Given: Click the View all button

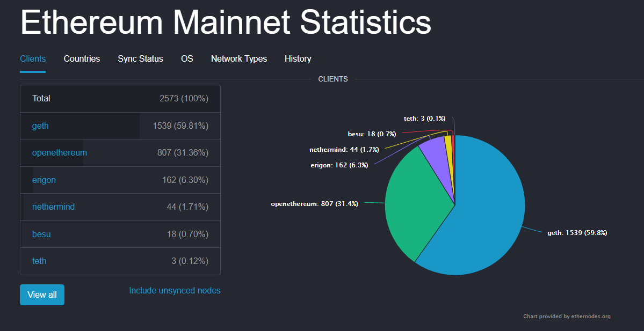Looking at the screenshot, I should [42, 295].
